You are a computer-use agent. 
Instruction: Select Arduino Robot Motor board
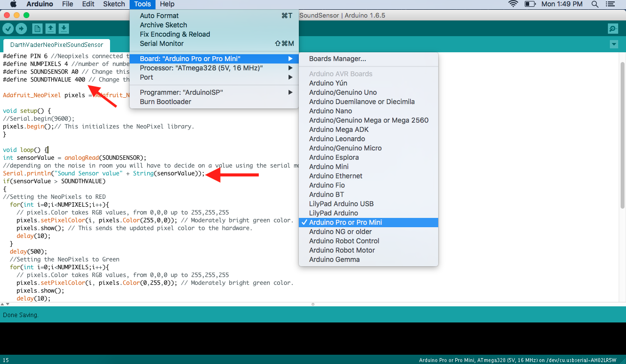point(368,250)
